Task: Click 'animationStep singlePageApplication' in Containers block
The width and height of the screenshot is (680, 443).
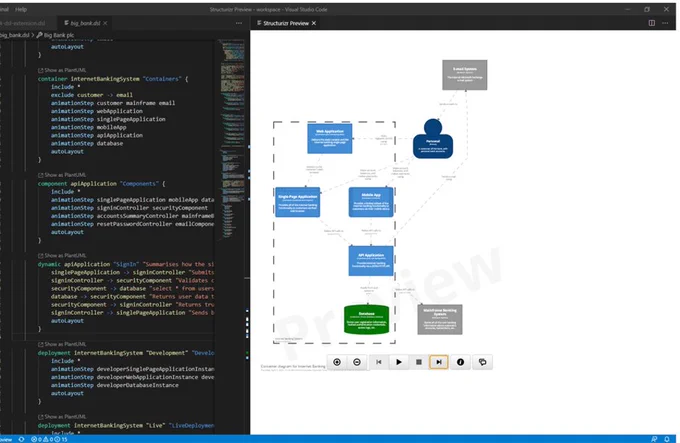Action: [x=108, y=119]
